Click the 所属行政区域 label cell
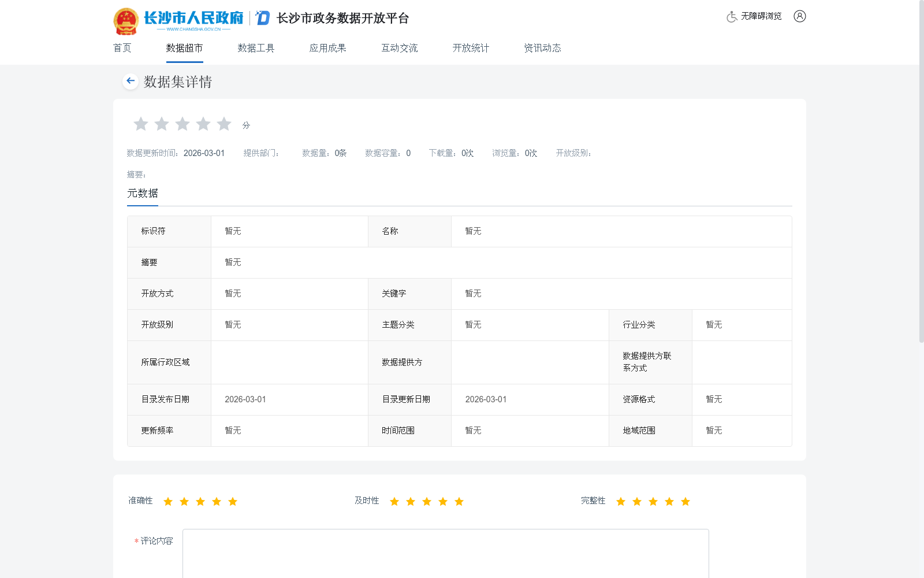The height and width of the screenshot is (578, 924). (x=169, y=362)
